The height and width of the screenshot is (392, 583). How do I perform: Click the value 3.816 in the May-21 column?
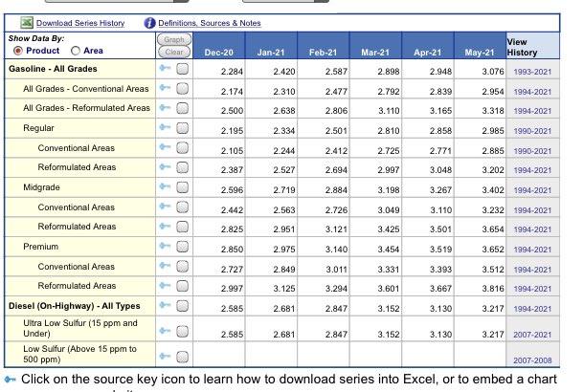(493, 289)
